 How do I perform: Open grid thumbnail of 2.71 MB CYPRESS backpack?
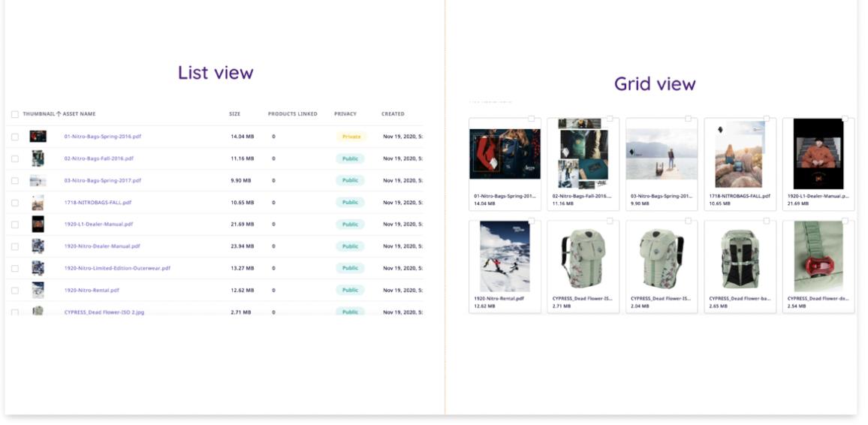[x=583, y=258]
